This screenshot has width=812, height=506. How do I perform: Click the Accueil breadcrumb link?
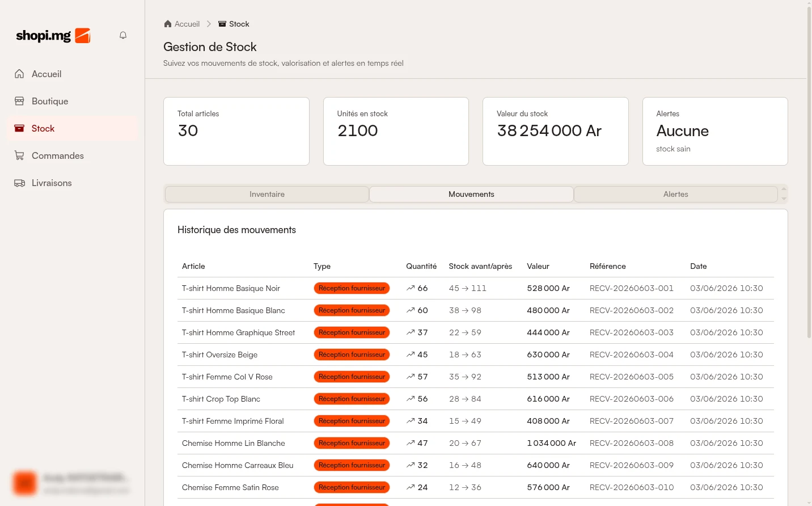187,24
